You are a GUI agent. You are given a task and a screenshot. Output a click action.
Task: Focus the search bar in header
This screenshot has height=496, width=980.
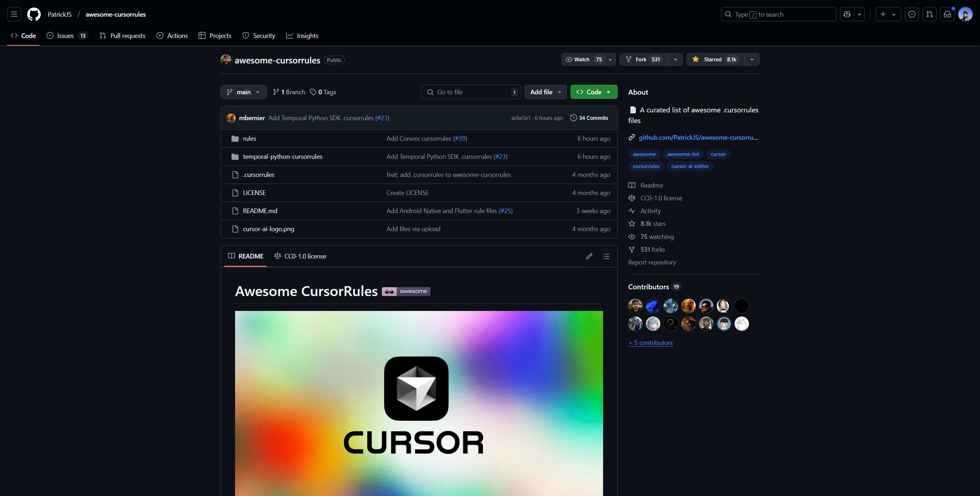(778, 15)
